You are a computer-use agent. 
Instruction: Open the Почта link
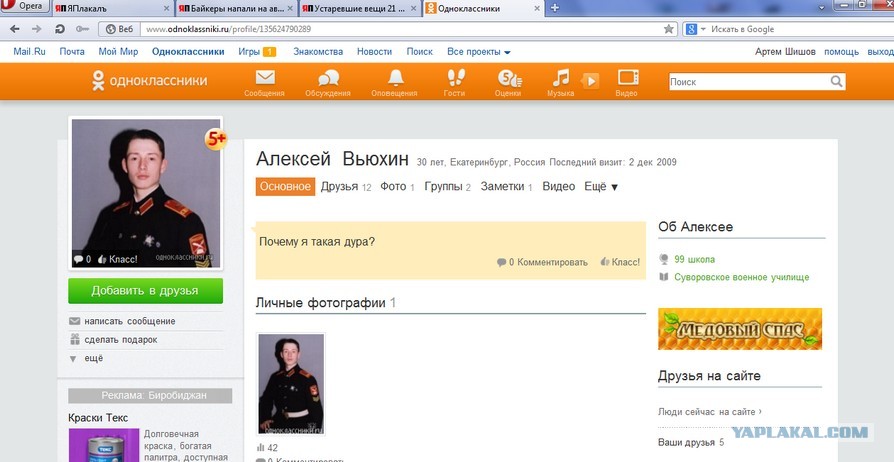(72, 51)
